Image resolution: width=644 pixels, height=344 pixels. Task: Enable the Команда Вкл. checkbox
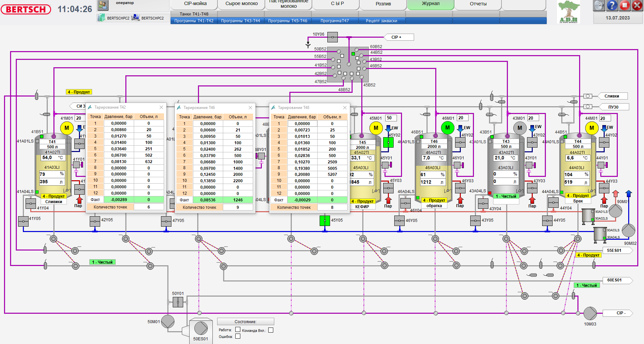(271, 330)
